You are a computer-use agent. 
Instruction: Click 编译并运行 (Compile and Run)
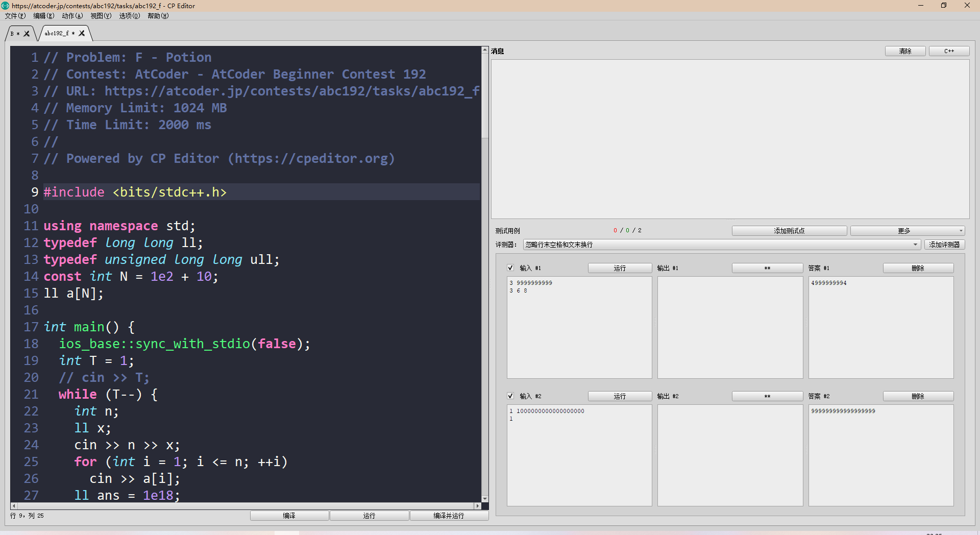tap(449, 516)
